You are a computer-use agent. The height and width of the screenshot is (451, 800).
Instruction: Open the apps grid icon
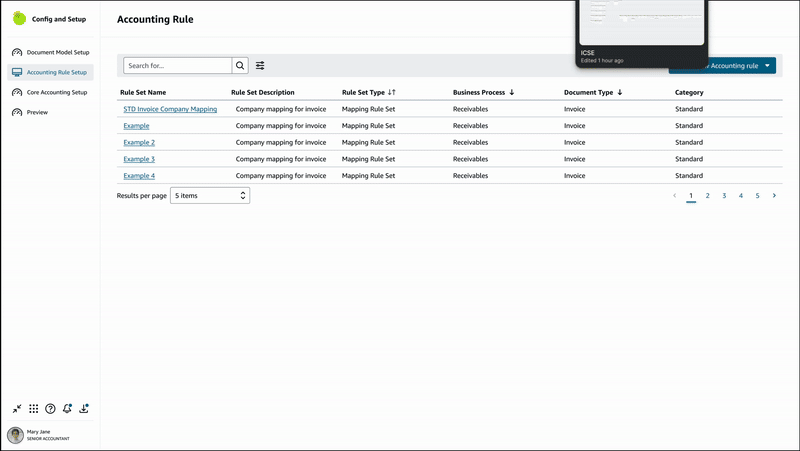point(34,409)
